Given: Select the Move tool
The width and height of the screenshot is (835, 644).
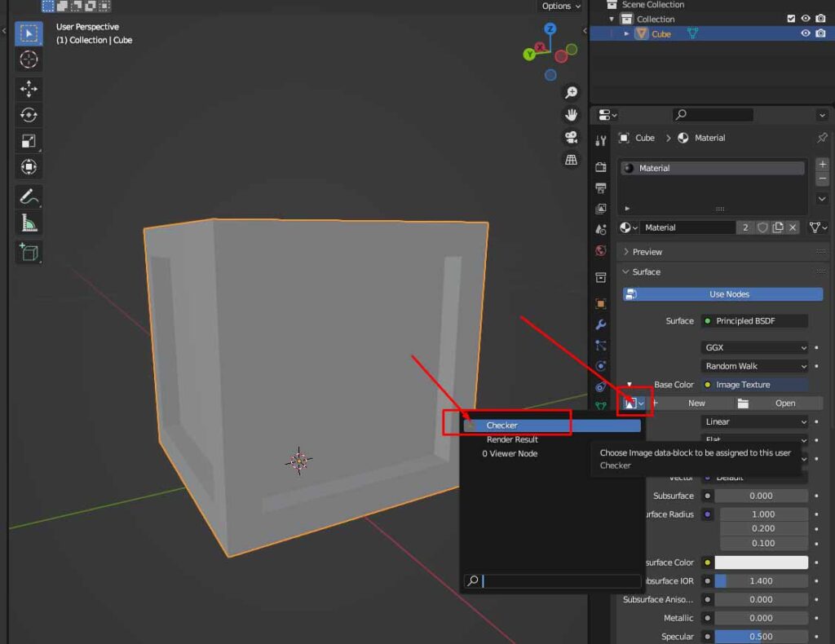Looking at the screenshot, I should (x=29, y=88).
